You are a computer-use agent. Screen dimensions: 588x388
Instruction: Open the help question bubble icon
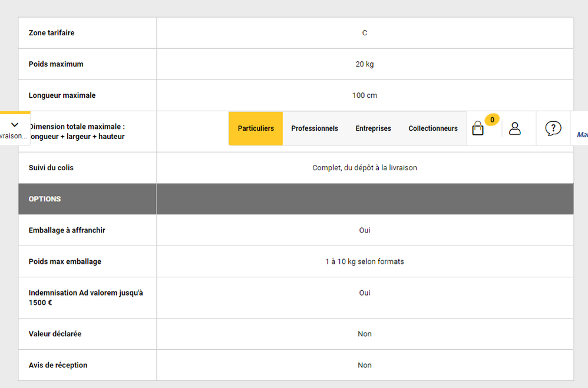tap(553, 128)
